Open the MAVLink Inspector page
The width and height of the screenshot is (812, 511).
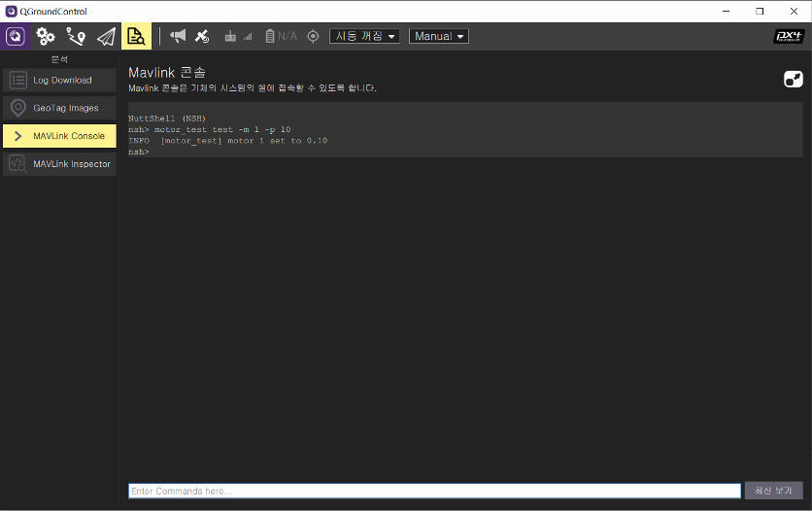point(59,164)
